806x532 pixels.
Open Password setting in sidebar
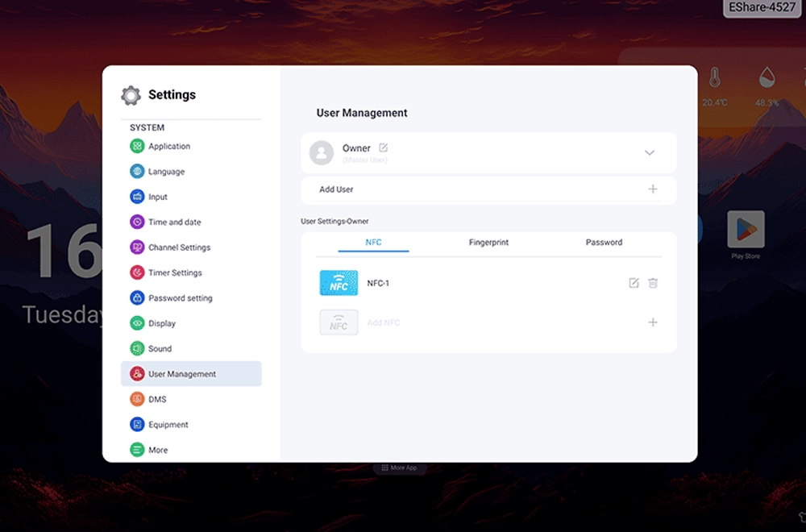tap(180, 298)
